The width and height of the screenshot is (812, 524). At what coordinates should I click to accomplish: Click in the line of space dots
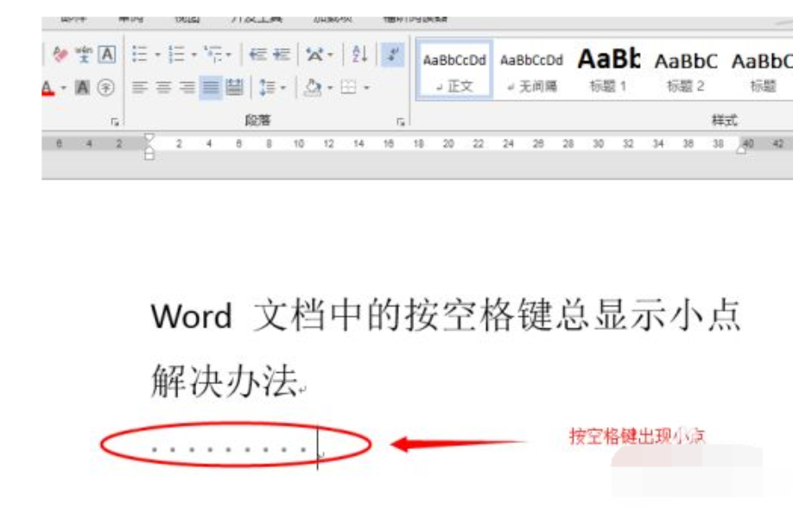[230, 450]
